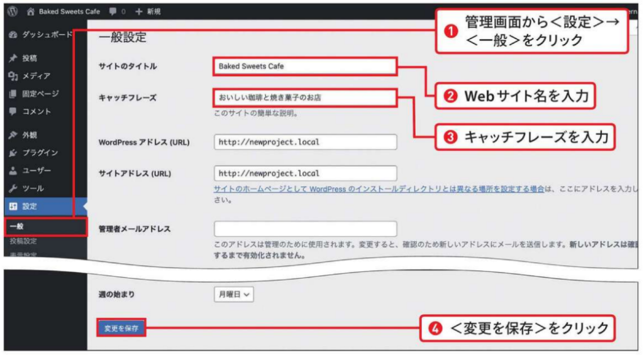Click the 変更を保存 button
Screen dimensions: 644x355
tap(121, 327)
